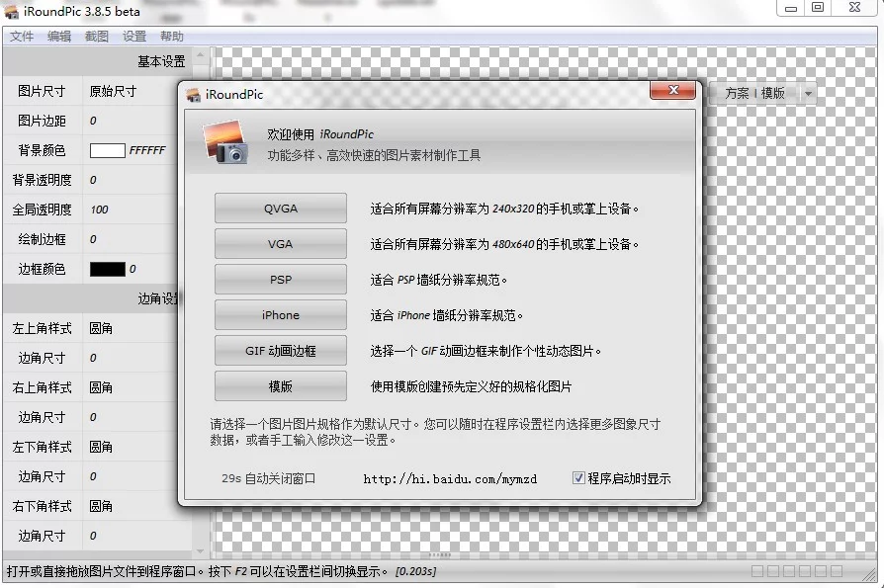Close the iRoundPic main window
Screen dimensions: 884x588
point(854,8)
